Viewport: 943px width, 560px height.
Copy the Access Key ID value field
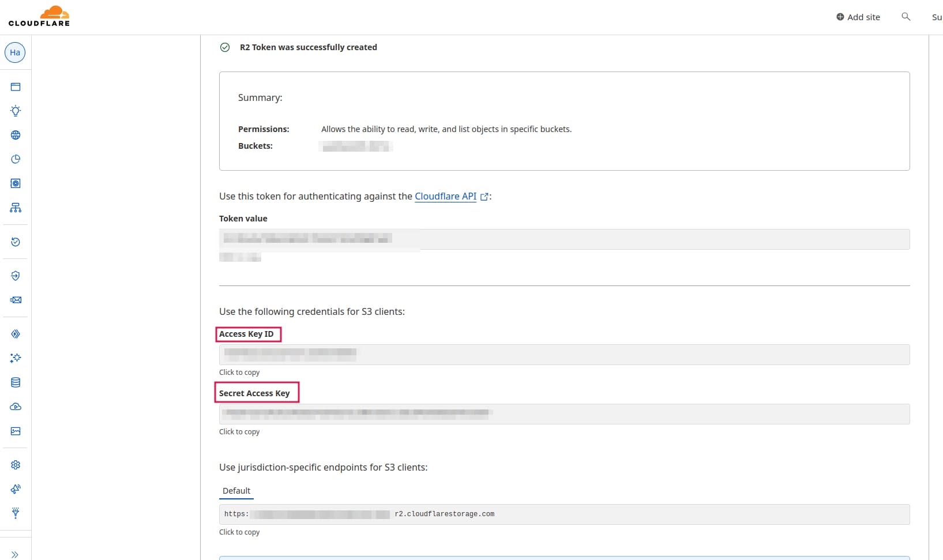(564, 355)
